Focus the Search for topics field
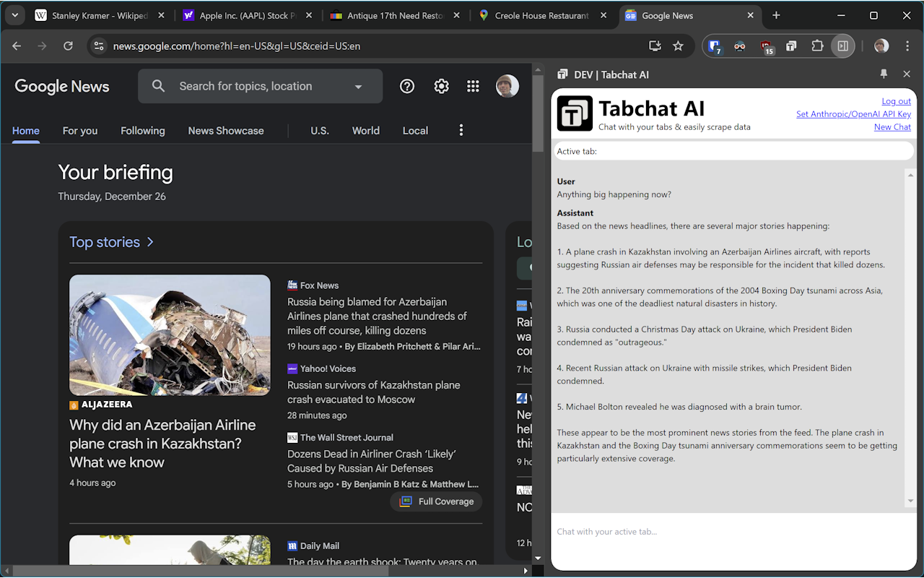 [245, 86]
